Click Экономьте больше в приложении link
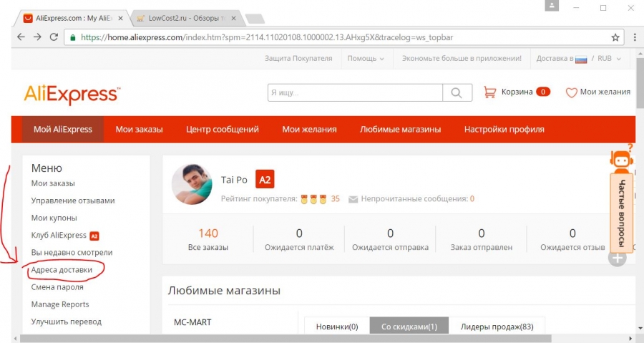 (x=462, y=58)
